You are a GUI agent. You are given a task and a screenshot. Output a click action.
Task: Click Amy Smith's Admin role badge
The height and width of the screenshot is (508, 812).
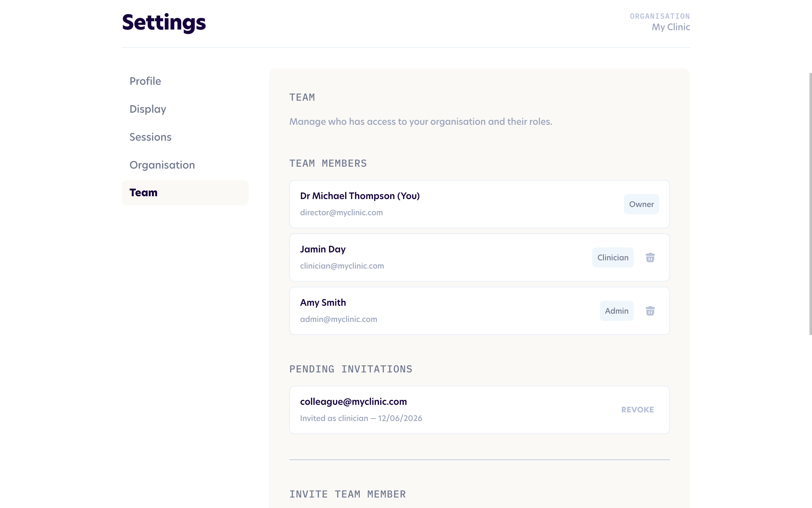coord(616,311)
